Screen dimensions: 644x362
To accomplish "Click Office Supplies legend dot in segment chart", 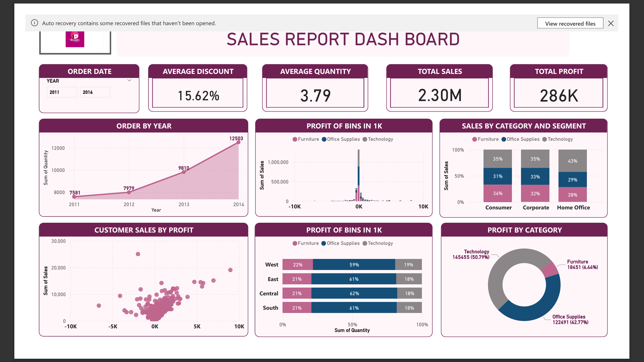I will [x=504, y=139].
